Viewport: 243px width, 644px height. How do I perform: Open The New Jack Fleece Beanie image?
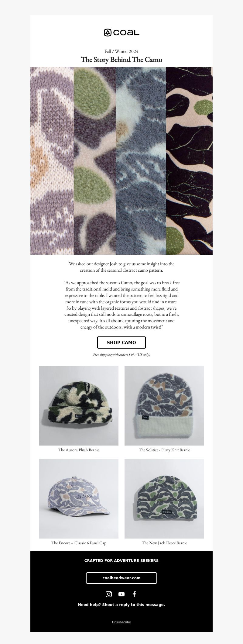pos(164,498)
